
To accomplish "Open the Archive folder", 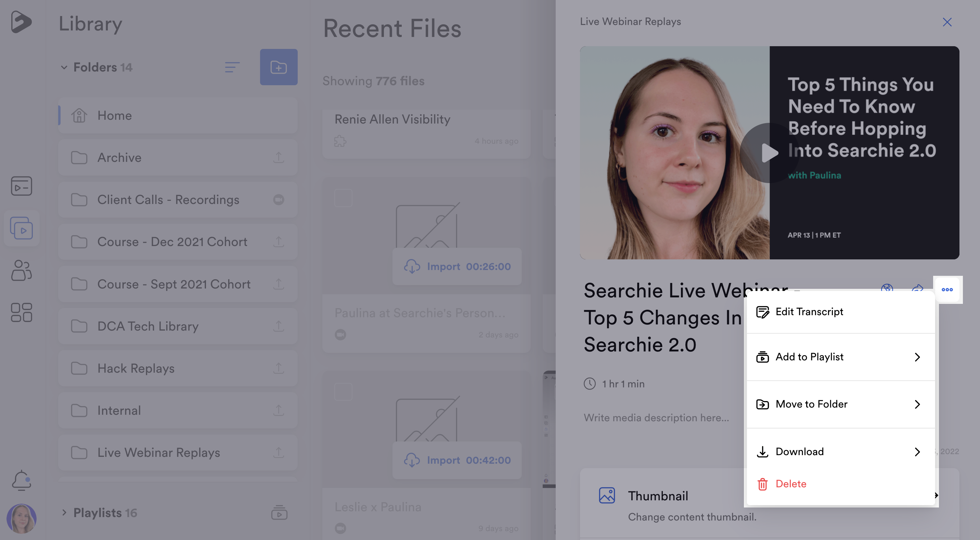I will 178,157.
